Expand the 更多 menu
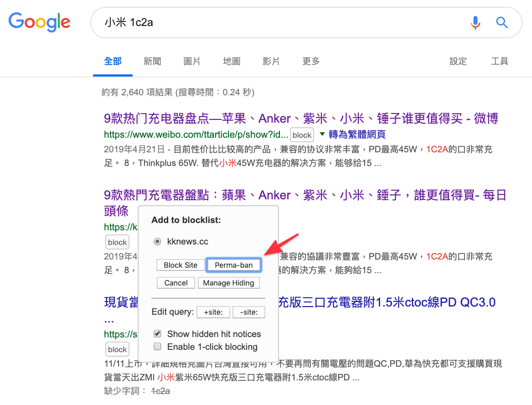This screenshot has height=405, width=532. tap(311, 62)
